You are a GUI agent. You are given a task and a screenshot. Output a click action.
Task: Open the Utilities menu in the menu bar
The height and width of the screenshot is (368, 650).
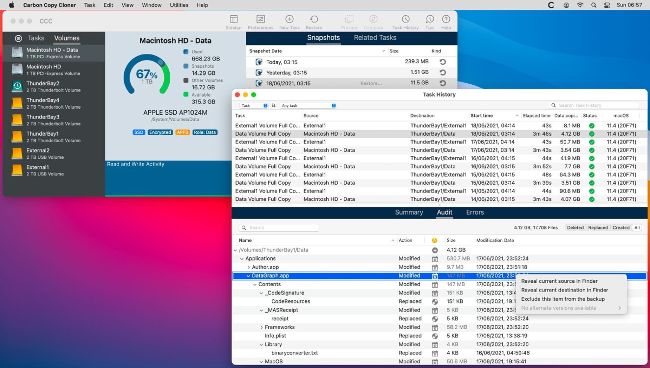(179, 5)
